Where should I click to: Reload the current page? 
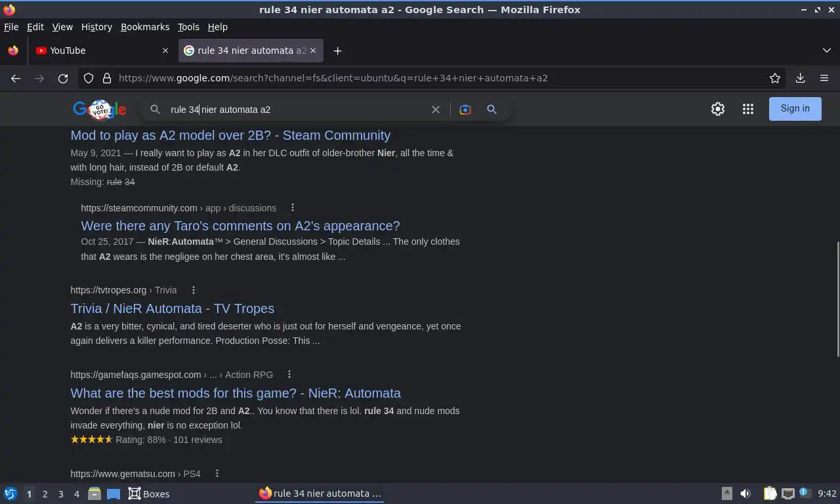(63, 78)
